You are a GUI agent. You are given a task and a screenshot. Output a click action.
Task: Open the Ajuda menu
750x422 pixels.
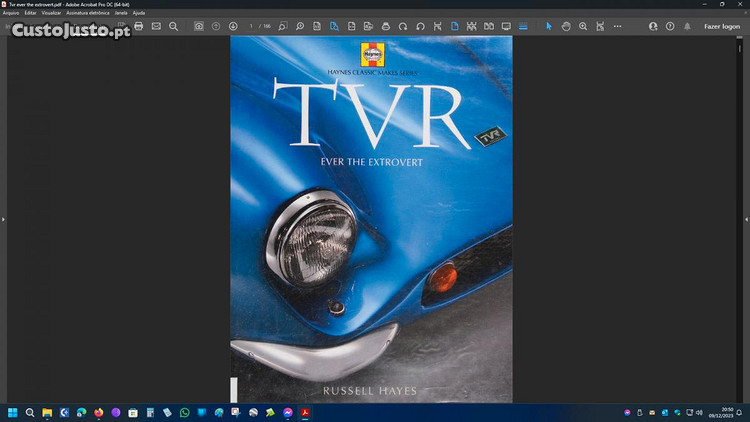point(139,13)
